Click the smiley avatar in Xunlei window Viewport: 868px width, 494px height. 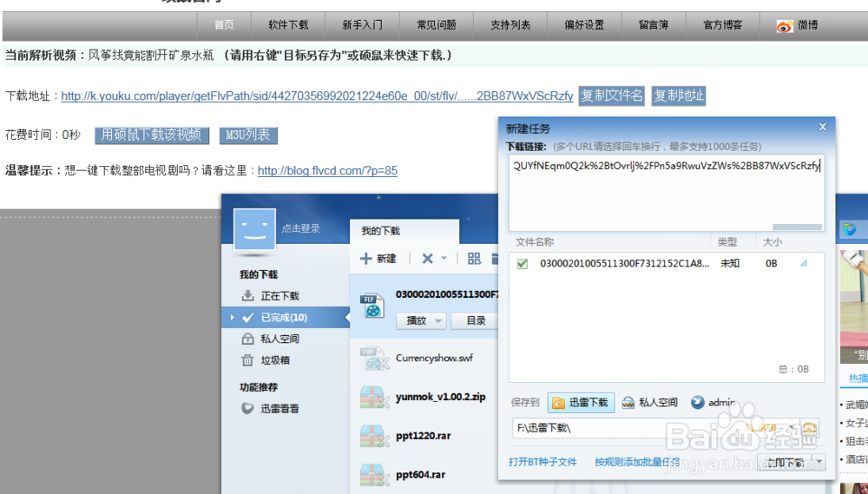pyautogui.click(x=254, y=229)
